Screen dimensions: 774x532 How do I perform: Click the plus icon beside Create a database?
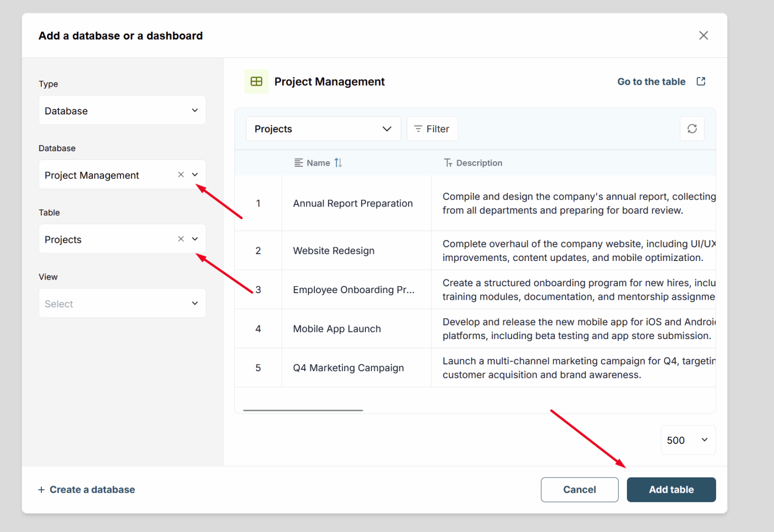pos(40,489)
